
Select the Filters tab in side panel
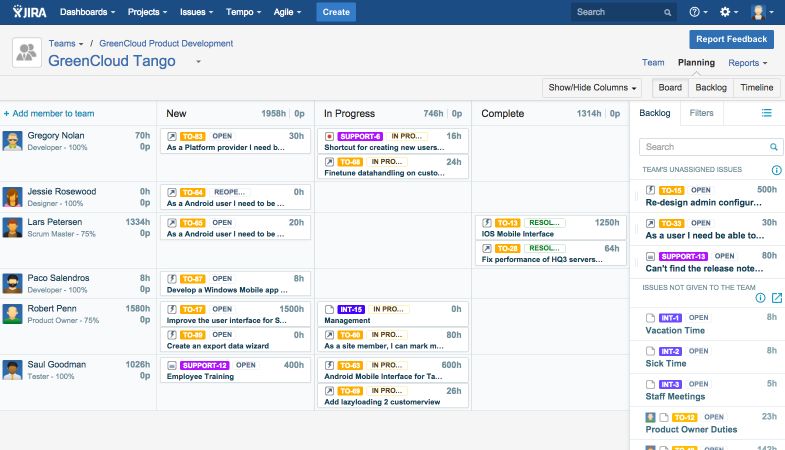(701, 113)
